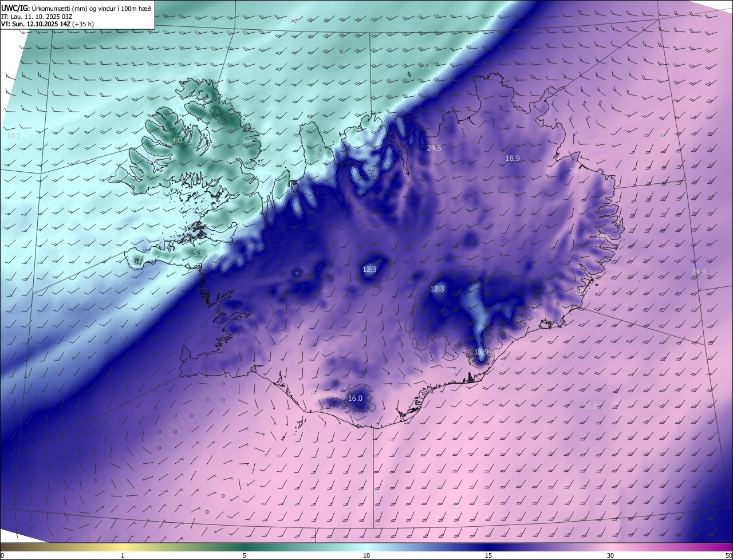Click the 10 tick label on the color scale
This screenshot has height=560, width=733.
(x=366, y=555)
